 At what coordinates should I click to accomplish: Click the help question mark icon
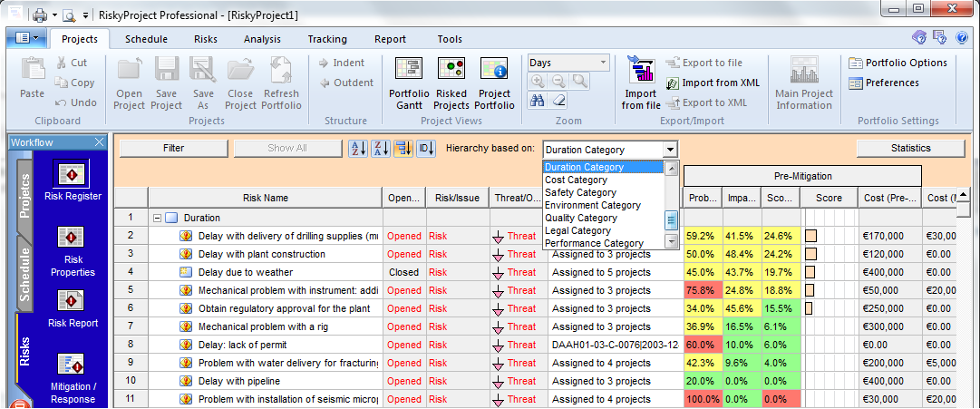pyautogui.click(x=962, y=38)
